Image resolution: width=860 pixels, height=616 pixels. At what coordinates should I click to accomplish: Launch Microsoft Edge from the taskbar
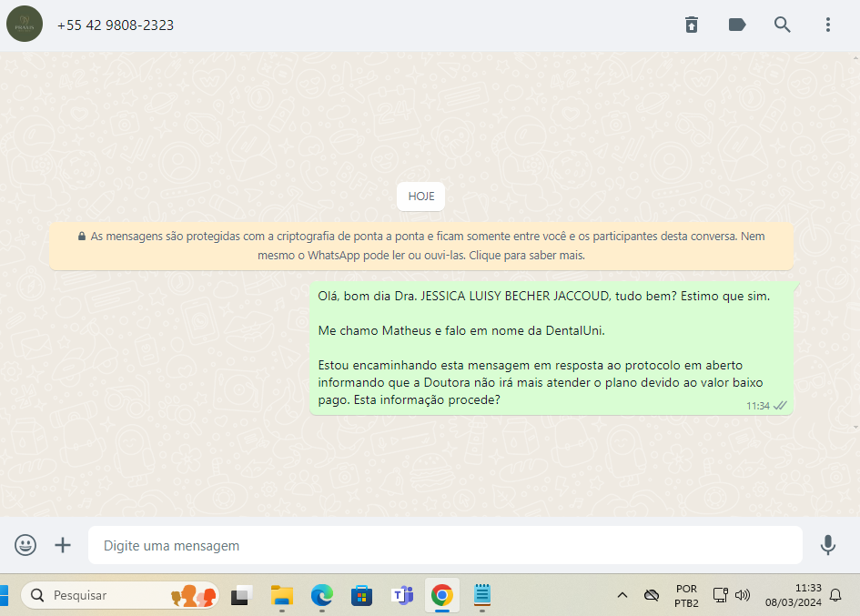[x=322, y=595]
